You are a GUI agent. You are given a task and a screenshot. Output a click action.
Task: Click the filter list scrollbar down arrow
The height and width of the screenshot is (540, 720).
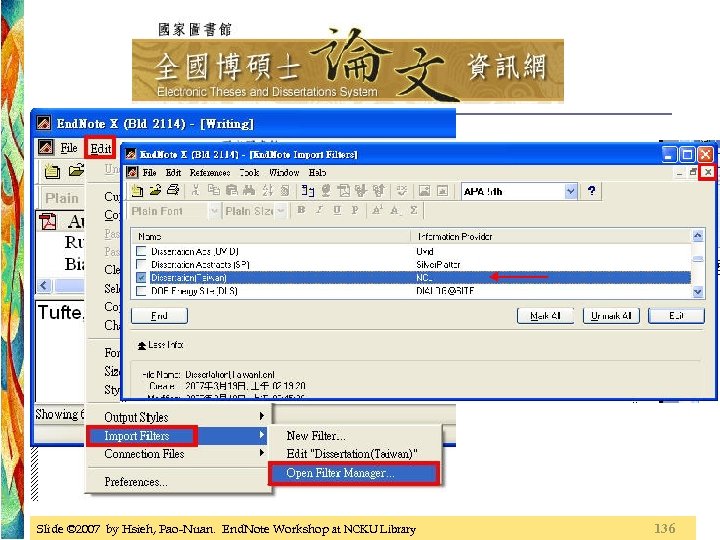(698, 292)
